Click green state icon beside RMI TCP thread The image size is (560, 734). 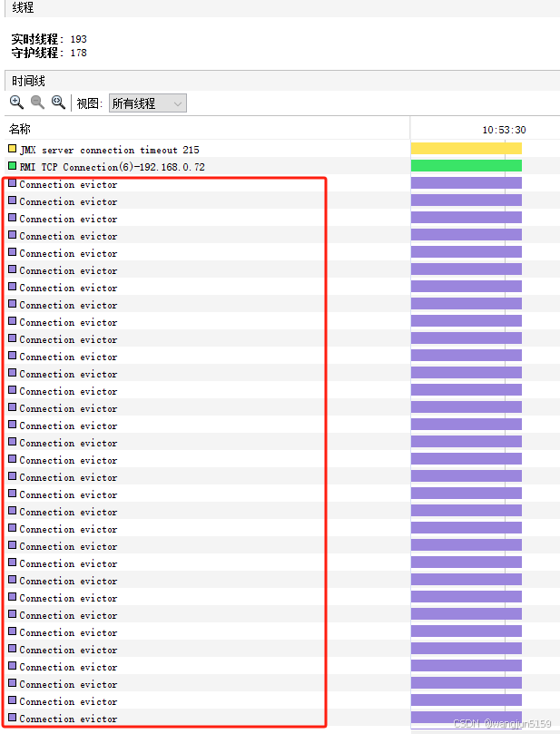point(12,166)
